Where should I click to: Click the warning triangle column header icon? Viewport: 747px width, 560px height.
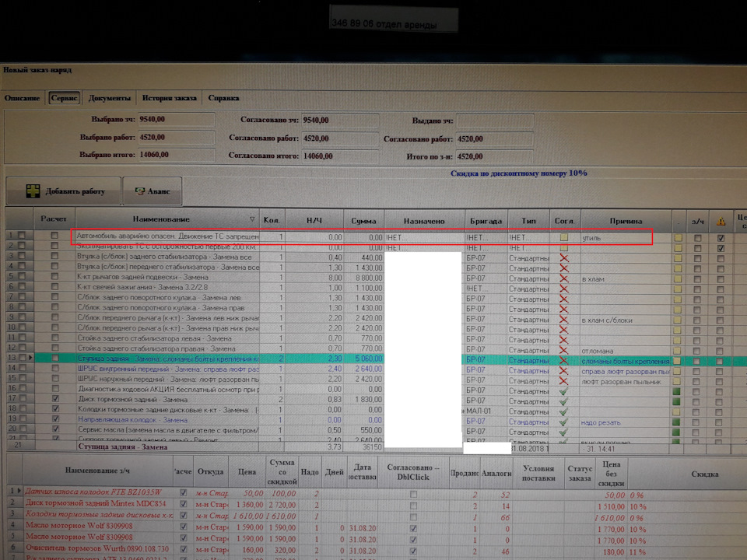721,221
